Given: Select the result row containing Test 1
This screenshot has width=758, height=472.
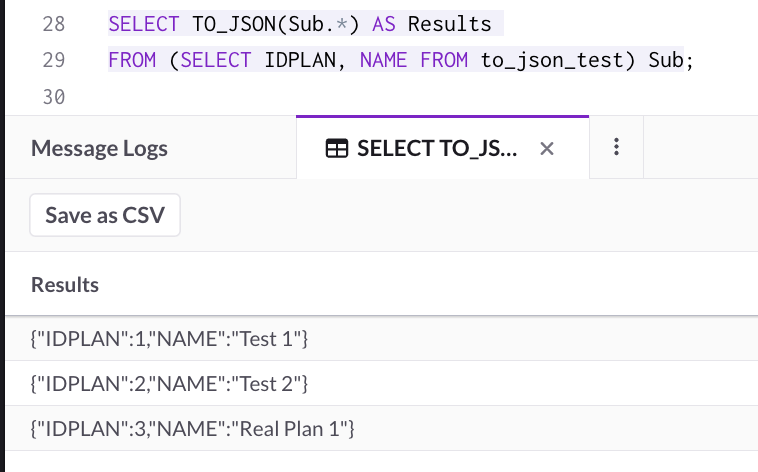Looking at the screenshot, I should pos(169,341).
